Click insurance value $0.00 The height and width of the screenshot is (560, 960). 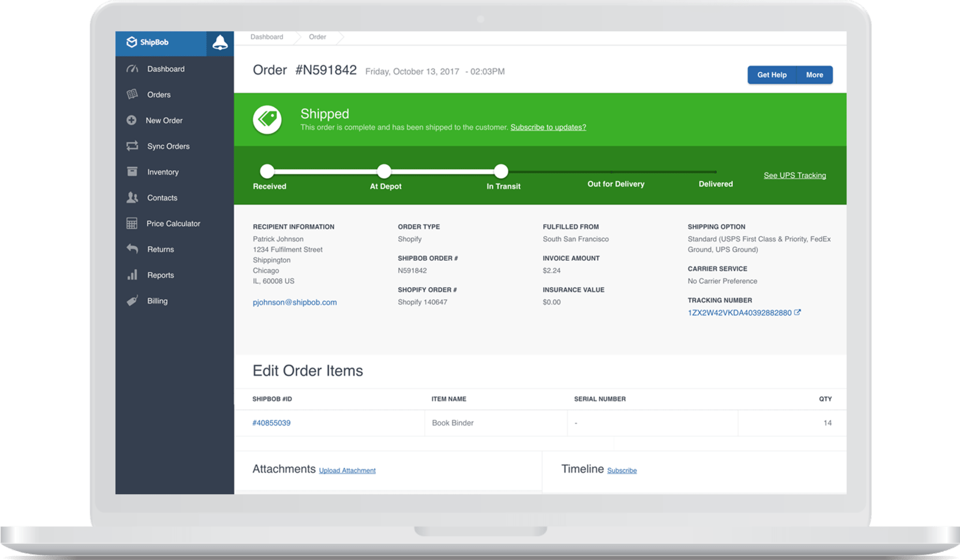pyautogui.click(x=552, y=302)
